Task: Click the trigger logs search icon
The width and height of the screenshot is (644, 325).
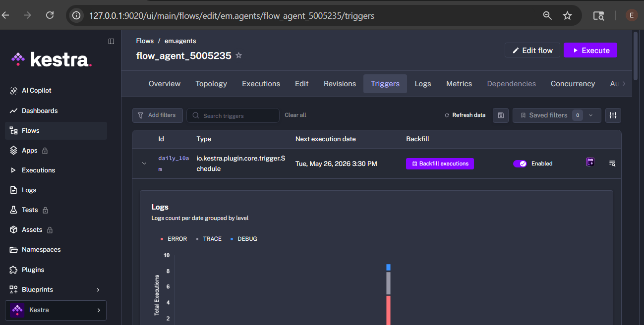Action: [x=612, y=163]
